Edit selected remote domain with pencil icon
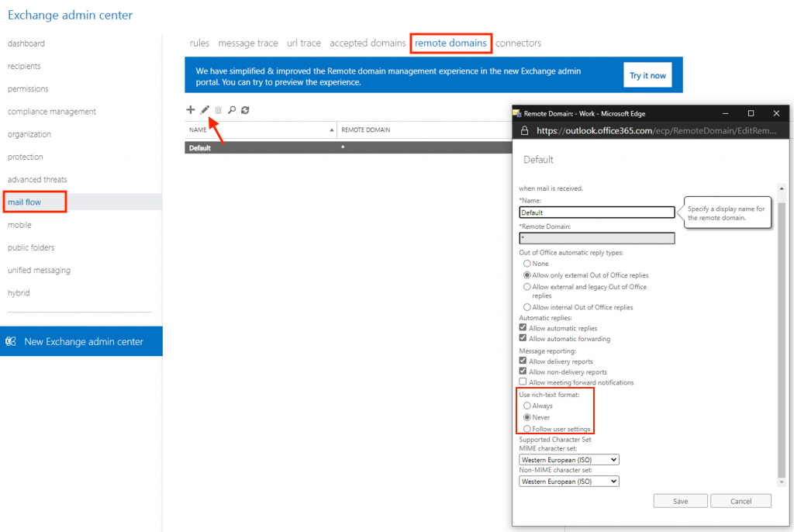Viewport: 794px width, 532px height. tap(205, 109)
